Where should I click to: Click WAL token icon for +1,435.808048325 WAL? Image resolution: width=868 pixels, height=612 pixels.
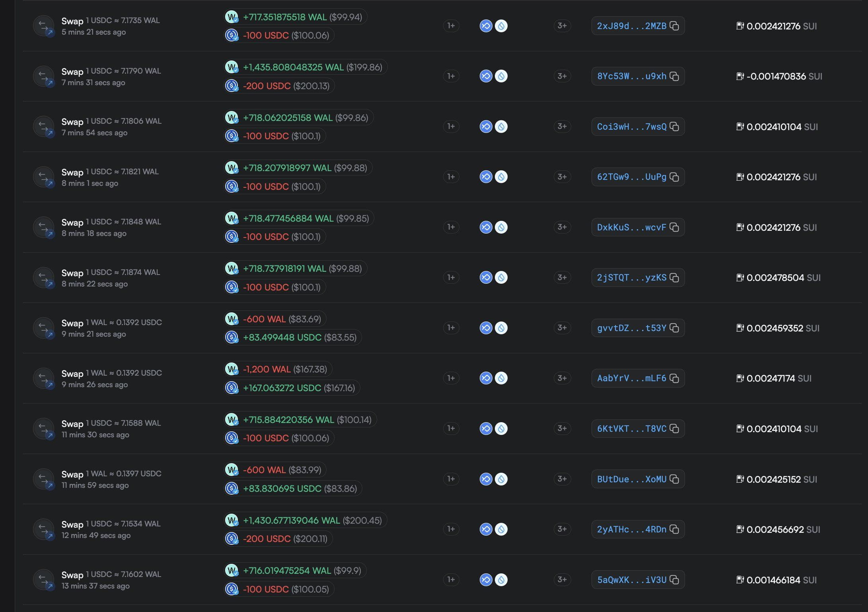[232, 67]
